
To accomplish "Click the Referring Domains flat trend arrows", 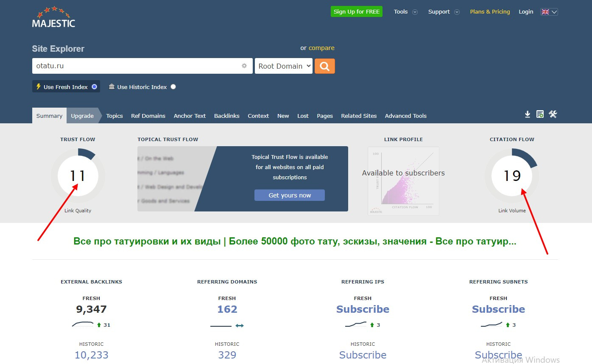I will coord(240,325).
